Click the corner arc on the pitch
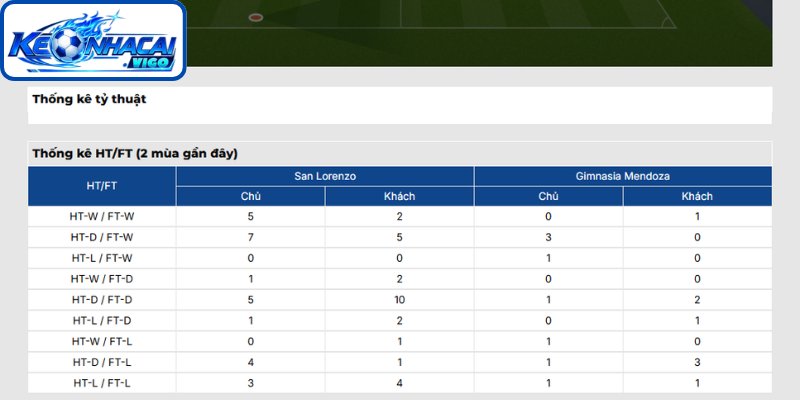 668,23
